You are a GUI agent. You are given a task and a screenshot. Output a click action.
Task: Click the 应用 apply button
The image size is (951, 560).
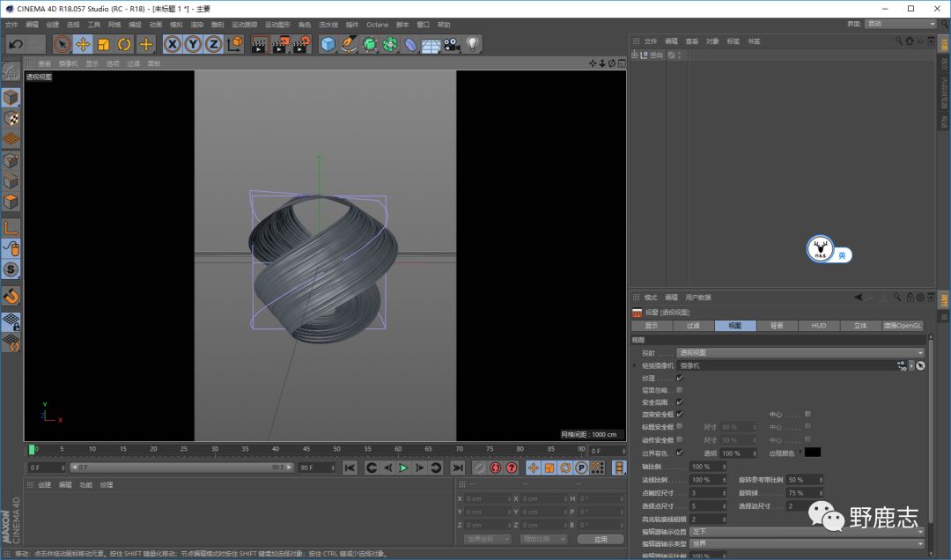(601, 539)
